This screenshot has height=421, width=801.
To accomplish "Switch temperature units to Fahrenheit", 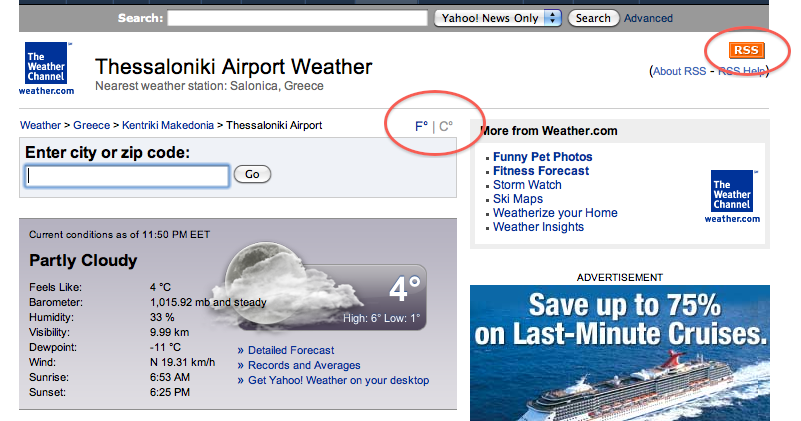I will 421,126.
